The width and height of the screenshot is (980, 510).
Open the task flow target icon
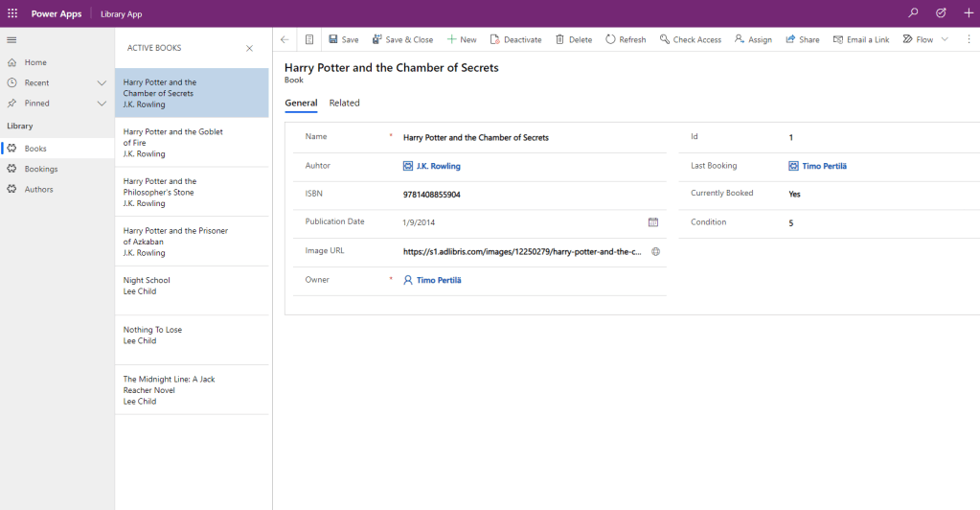pos(941,13)
